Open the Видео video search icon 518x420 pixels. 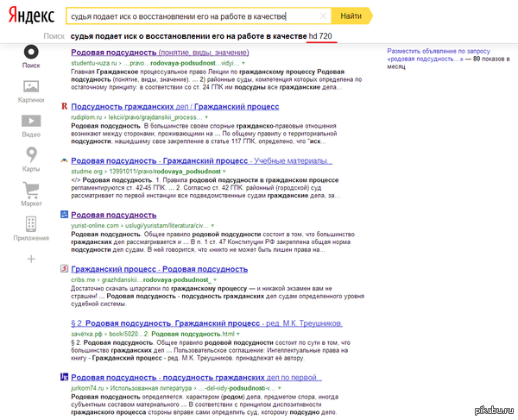[x=31, y=121]
